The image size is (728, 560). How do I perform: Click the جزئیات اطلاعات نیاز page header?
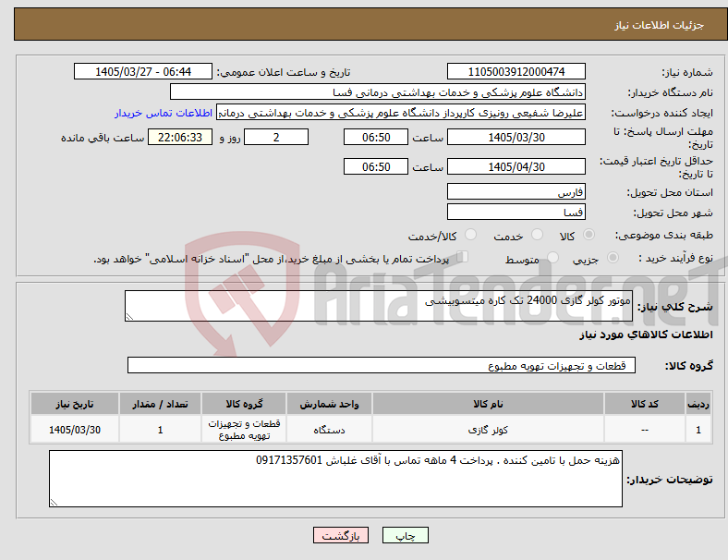click(659, 25)
